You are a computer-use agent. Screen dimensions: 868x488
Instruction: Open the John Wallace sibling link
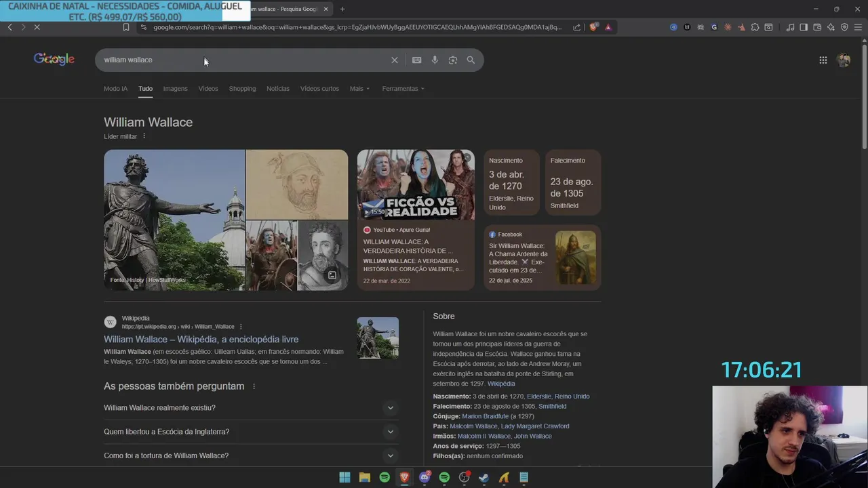pyautogui.click(x=533, y=436)
